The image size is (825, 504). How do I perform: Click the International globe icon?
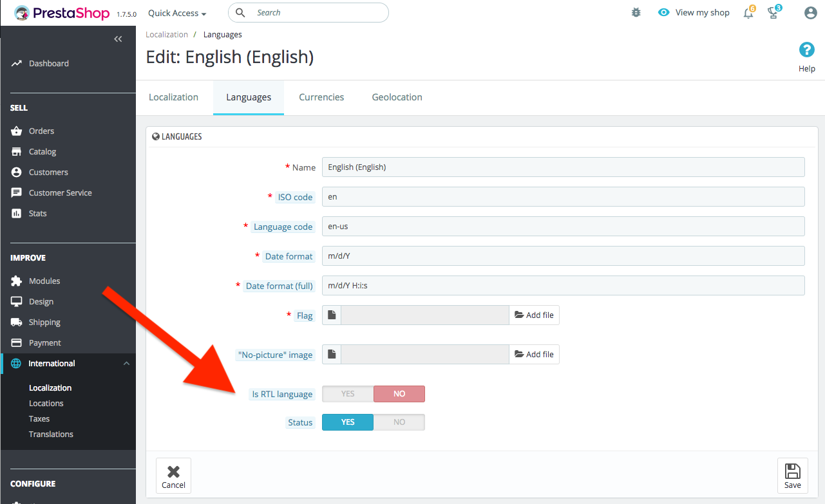click(16, 364)
